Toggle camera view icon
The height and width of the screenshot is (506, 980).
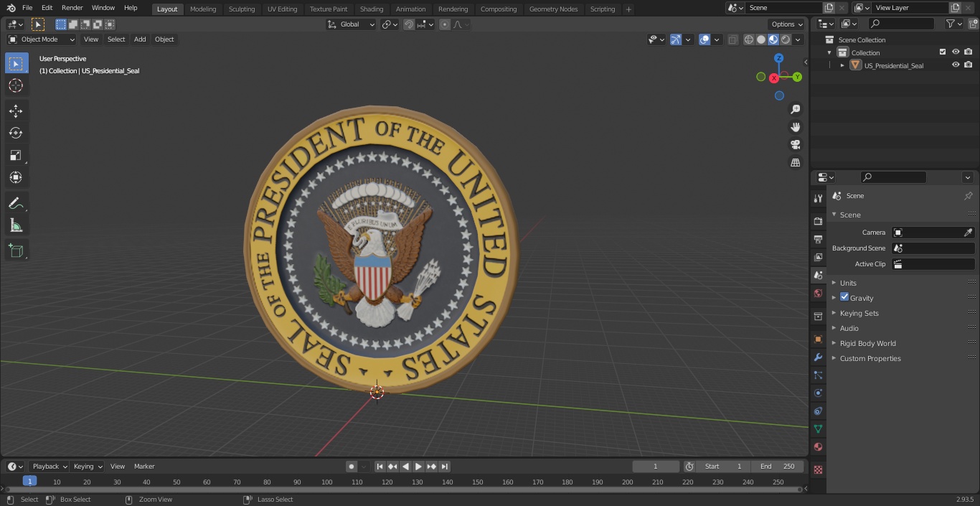[795, 145]
